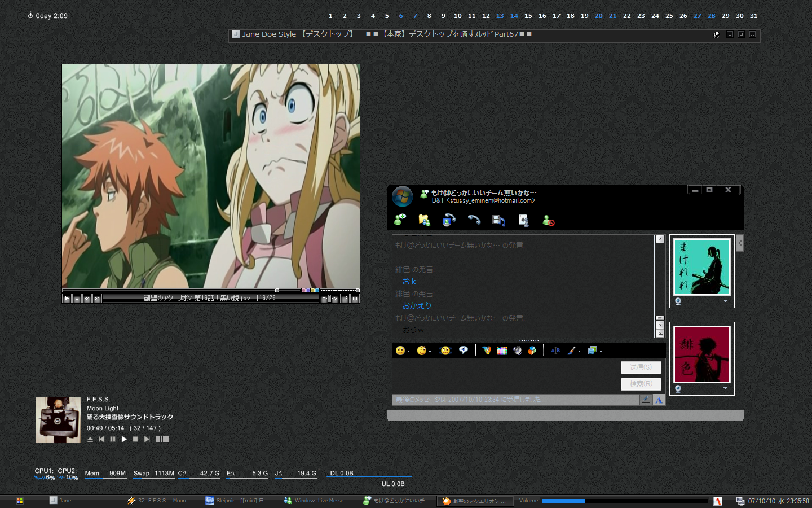
Task: Click the webcam icon under the red display picture
Action: click(x=678, y=389)
